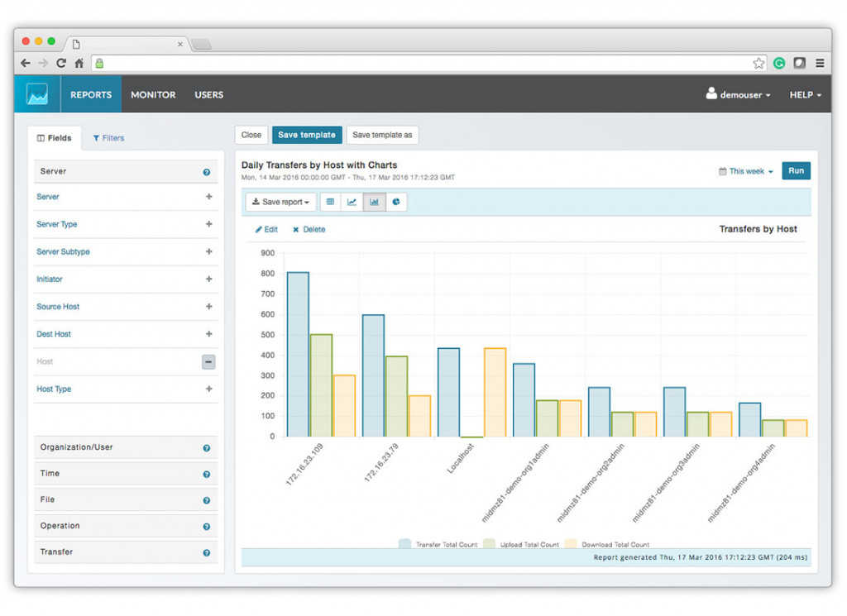Click the app logo in navbar

pyautogui.click(x=37, y=94)
